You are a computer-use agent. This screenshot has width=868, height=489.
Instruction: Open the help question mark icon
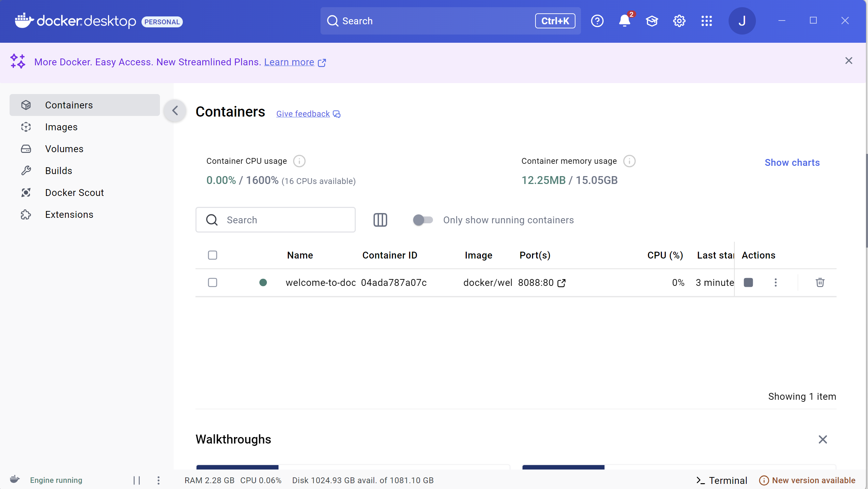point(597,21)
